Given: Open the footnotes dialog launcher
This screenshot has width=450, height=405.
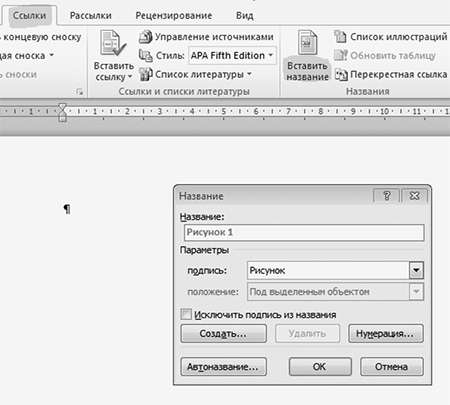Looking at the screenshot, I should pos(79,91).
